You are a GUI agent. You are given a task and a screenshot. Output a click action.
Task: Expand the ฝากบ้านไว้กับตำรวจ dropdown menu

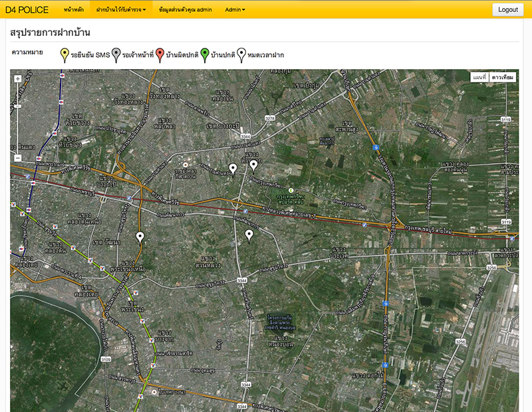(121, 10)
